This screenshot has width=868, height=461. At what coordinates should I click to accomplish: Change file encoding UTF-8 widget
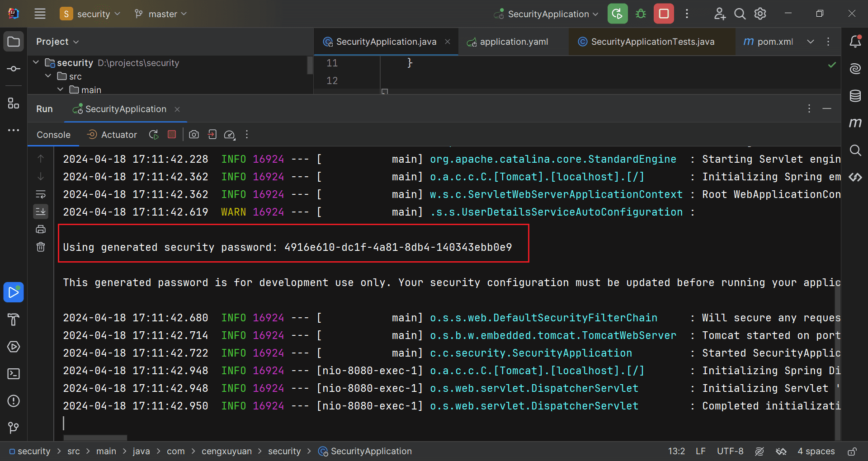[730, 451]
